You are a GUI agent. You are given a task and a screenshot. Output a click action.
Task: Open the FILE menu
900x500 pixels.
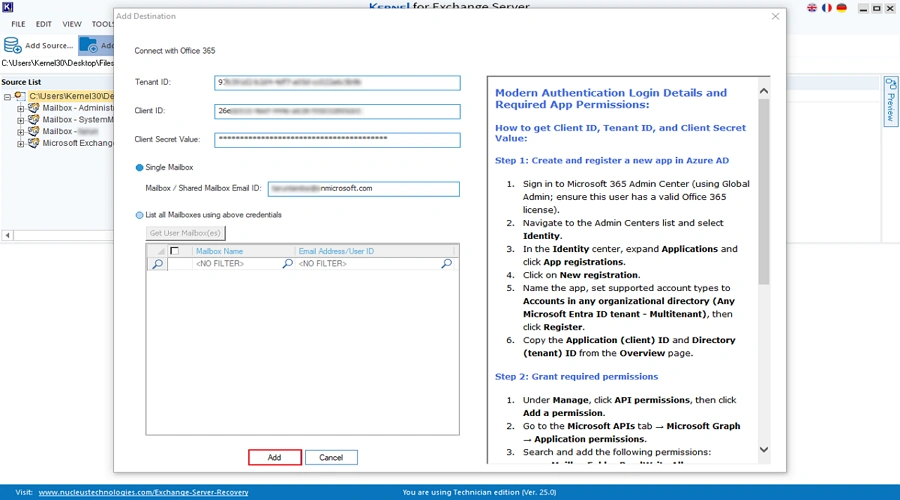click(x=18, y=24)
